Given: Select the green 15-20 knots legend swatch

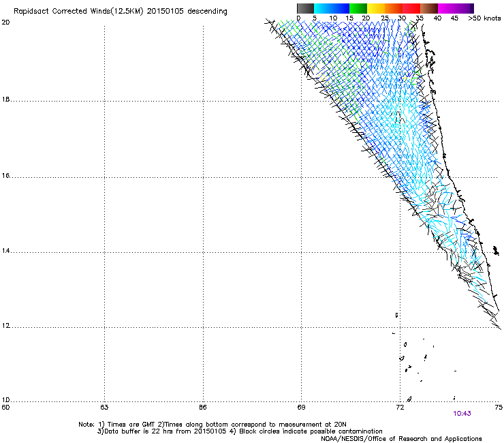Looking at the screenshot, I should (358, 8).
